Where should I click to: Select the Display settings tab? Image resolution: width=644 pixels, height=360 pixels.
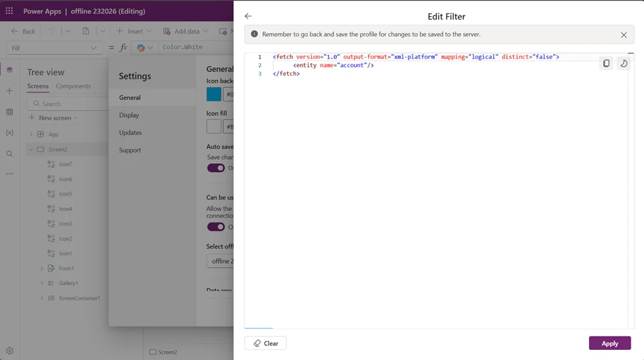point(152,116)
